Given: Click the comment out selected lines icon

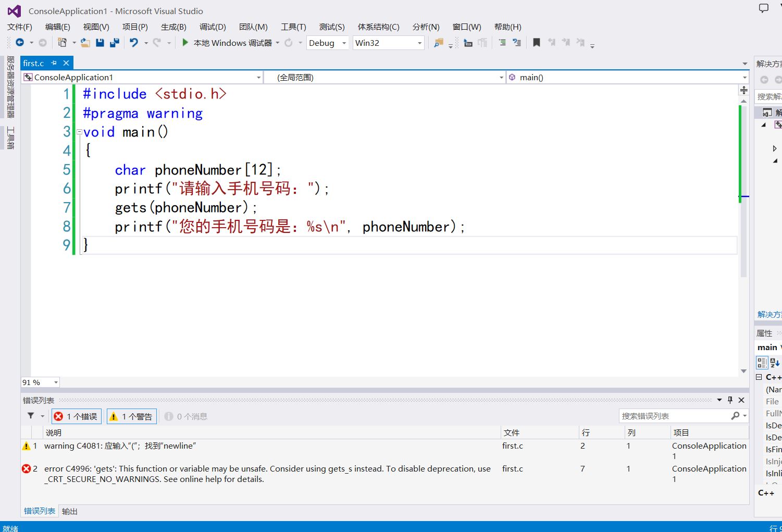Looking at the screenshot, I should pos(502,43).
